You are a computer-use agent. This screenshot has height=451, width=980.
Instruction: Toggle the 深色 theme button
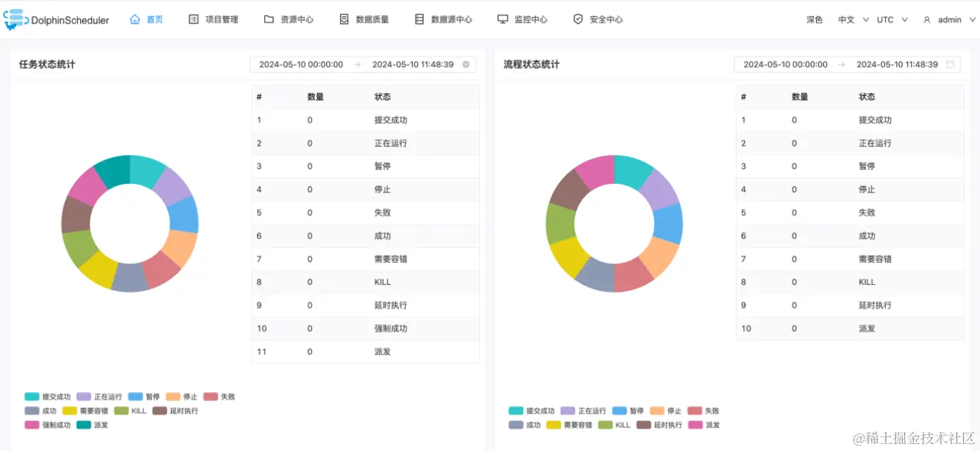click(815, 20)
